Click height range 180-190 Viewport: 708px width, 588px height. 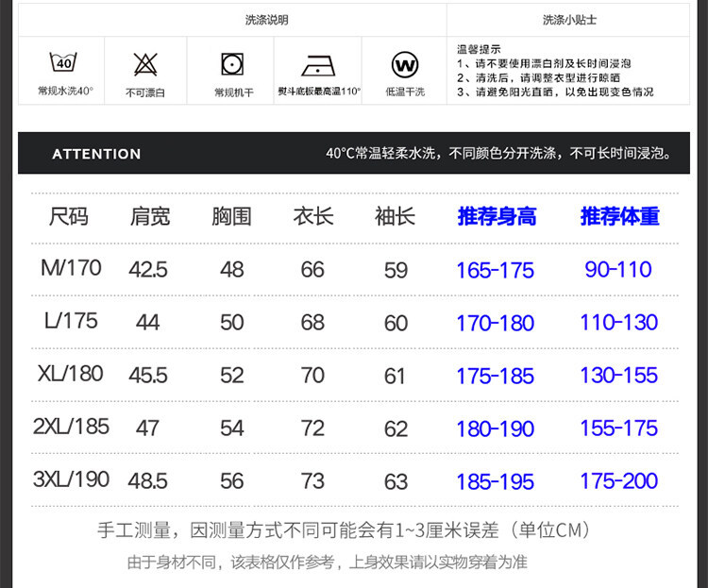pos(496,429)
